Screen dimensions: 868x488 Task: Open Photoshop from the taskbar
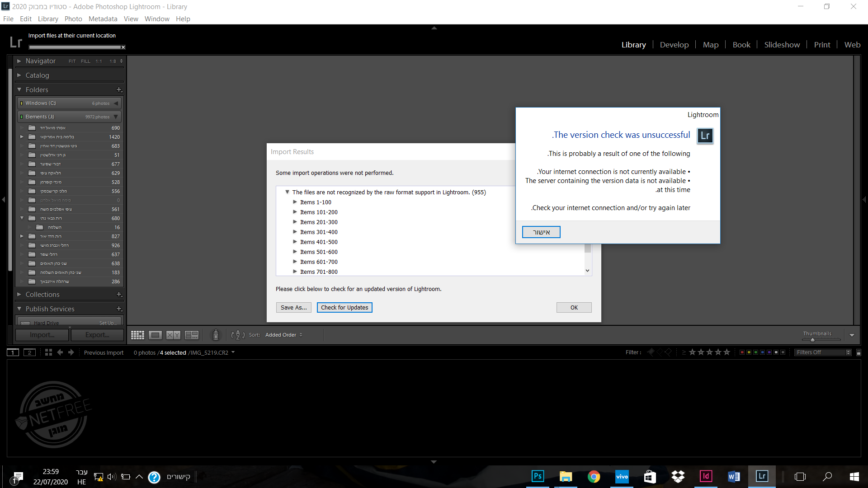coord(538,476)
